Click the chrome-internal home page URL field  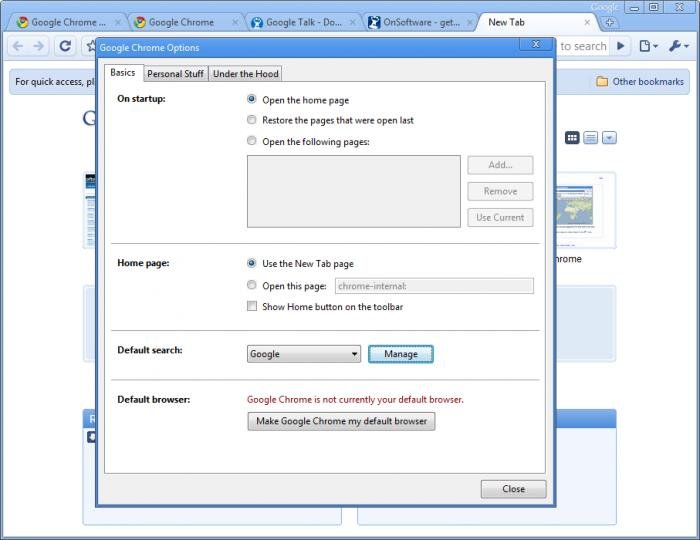[434, 286]
